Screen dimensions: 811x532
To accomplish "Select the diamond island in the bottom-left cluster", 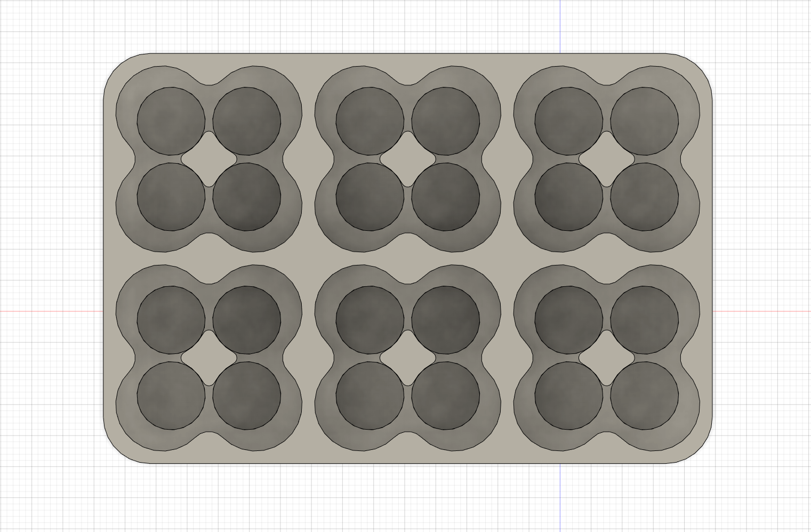I will click(x=209, y=358).
